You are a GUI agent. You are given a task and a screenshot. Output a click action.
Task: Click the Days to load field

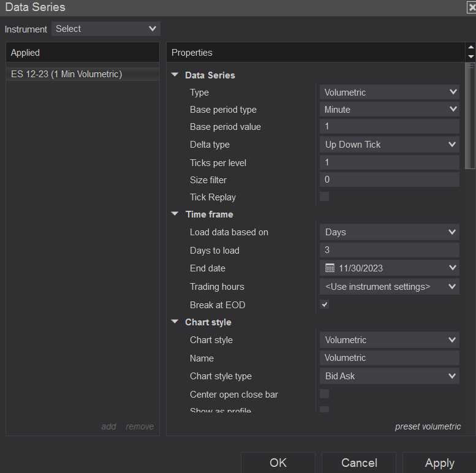pyautogui.click(x=389, y=250)
